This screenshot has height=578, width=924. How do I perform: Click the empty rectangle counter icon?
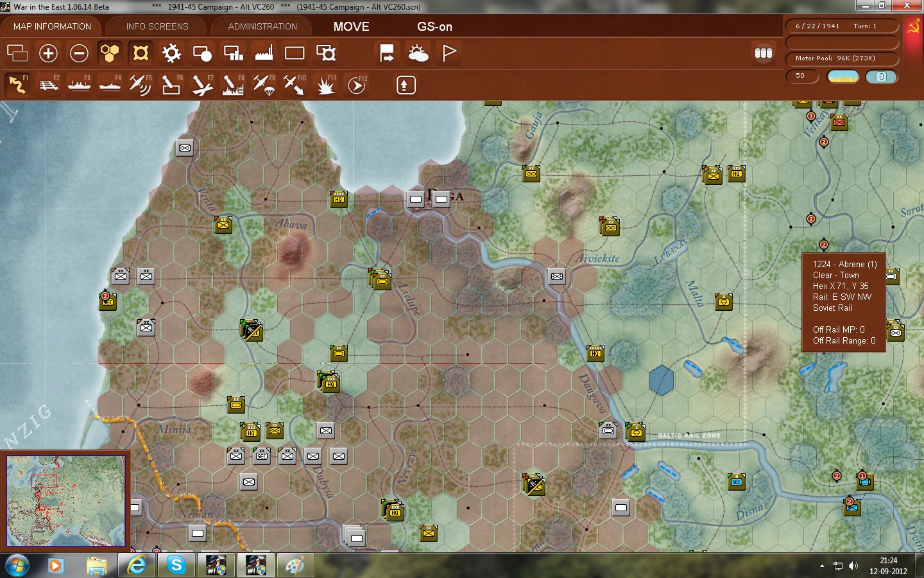pyautogui.click(x=295, y=53)
